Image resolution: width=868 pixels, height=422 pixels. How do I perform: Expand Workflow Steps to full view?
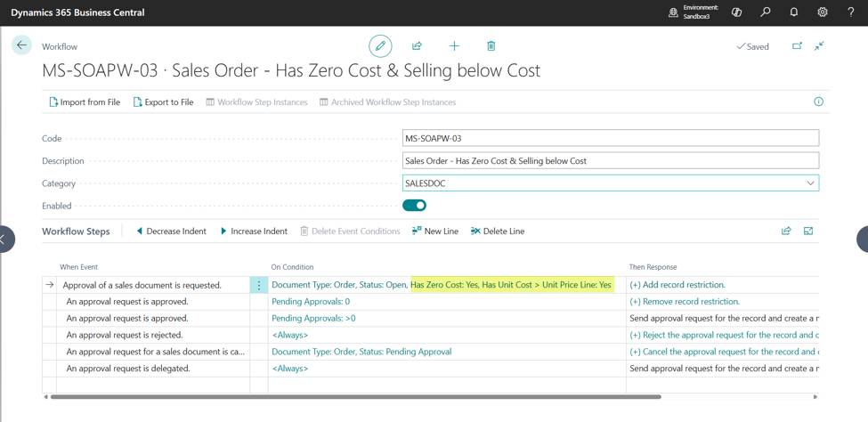pyautogui.click(x=808, y=231)
